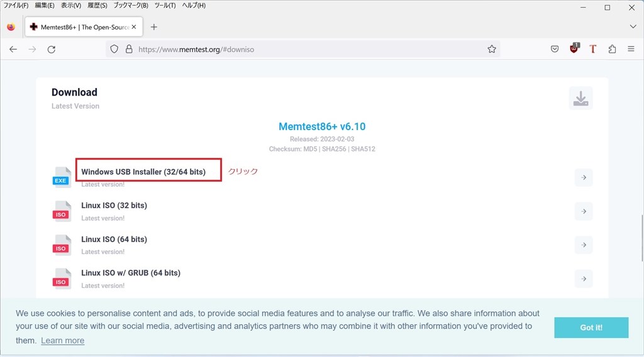Click the Released: 2023-02-03 text

[322, 139]
